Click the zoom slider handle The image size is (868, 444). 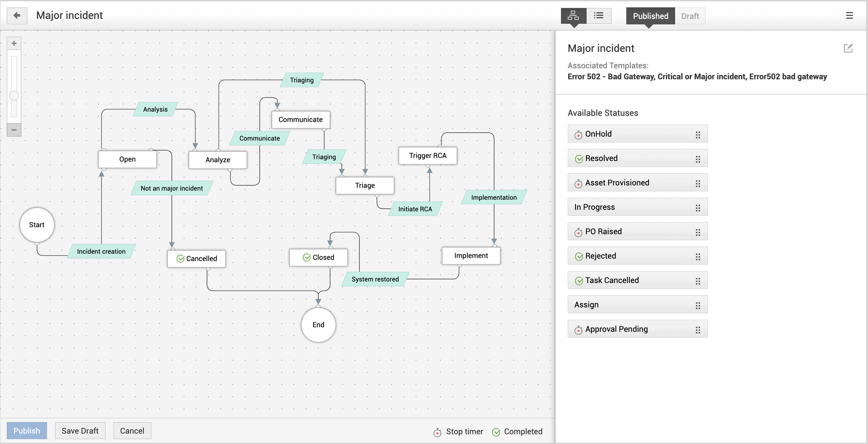pyautogui.click(x=14, y=96)
